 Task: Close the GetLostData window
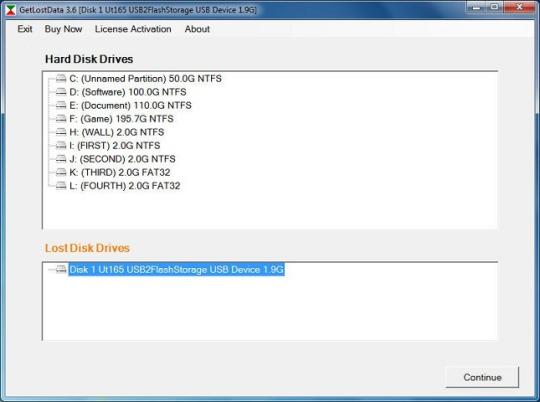point(519,7)
